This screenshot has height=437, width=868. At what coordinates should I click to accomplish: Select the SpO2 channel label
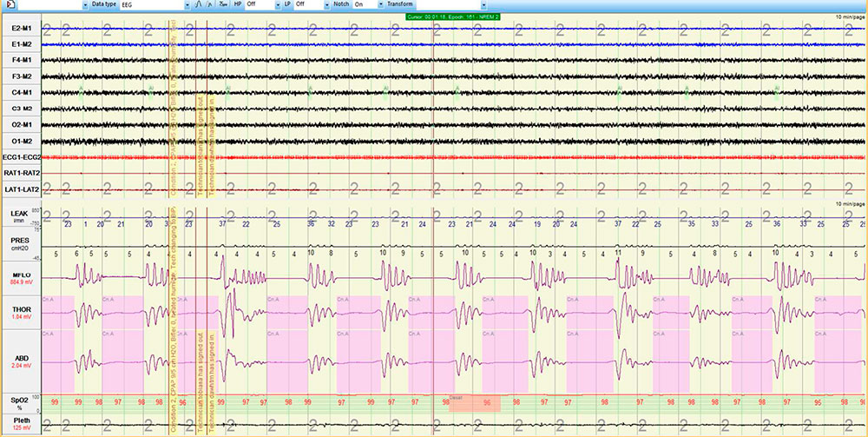click(x=21, y=402)
